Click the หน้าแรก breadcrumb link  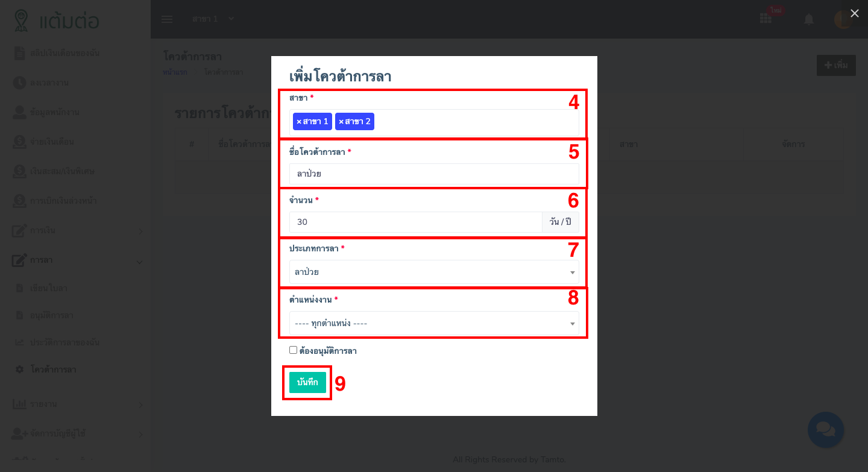(175, 72)
